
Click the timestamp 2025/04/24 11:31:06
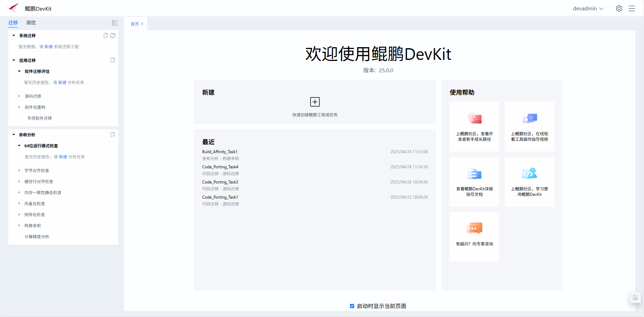pos(409,152)
